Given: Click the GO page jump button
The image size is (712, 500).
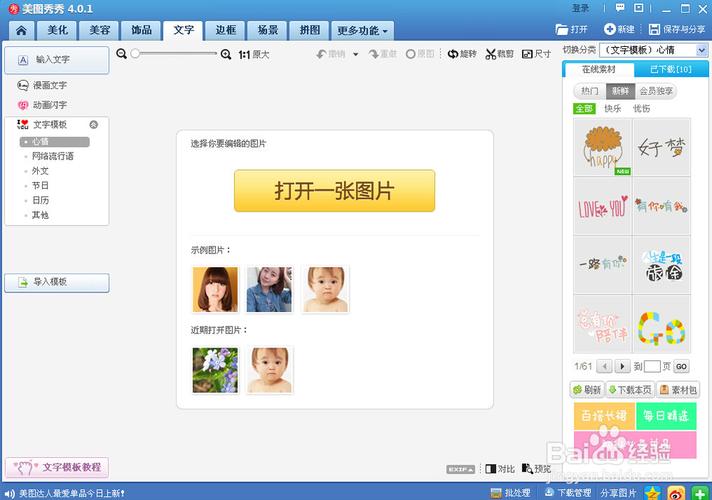Looking at the screenshot, I should (681, 366).
